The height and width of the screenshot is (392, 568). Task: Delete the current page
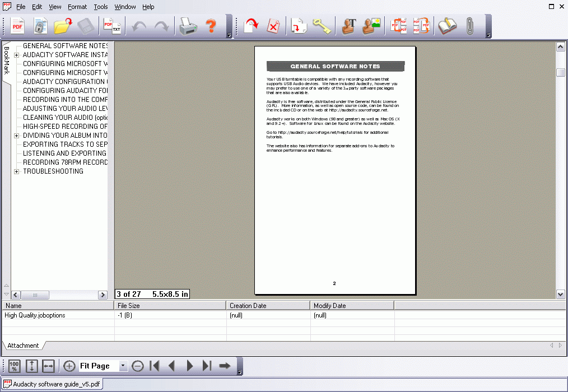pyautogui.click(x=274, y=26)
